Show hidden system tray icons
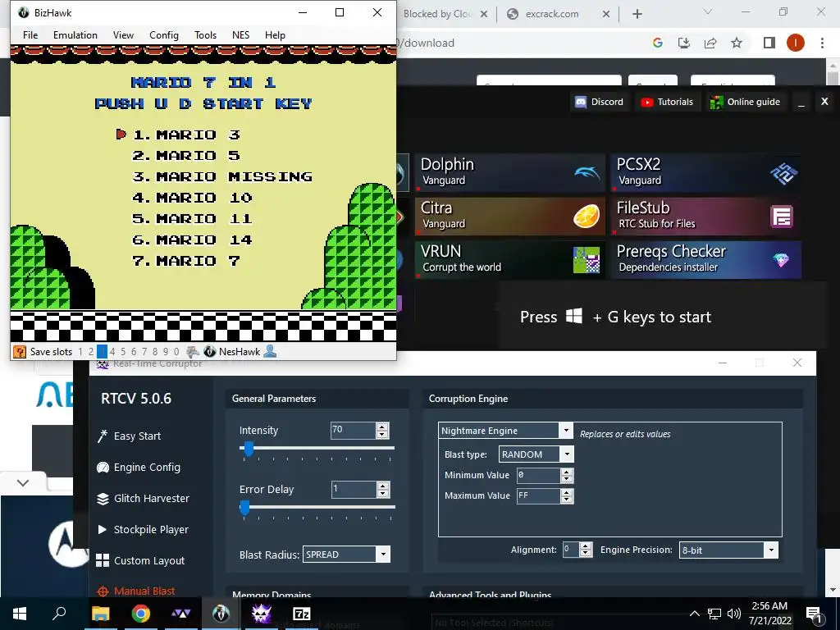 pos(694,614)
